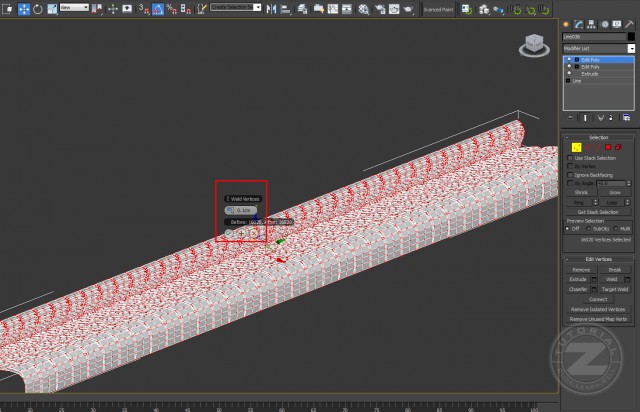
Task: Enable By Angle checkbox
Action: point(570,183)
